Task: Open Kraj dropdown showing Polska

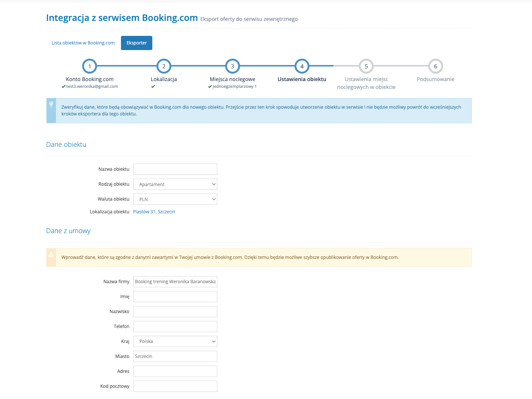Action: tap(175, 341)
